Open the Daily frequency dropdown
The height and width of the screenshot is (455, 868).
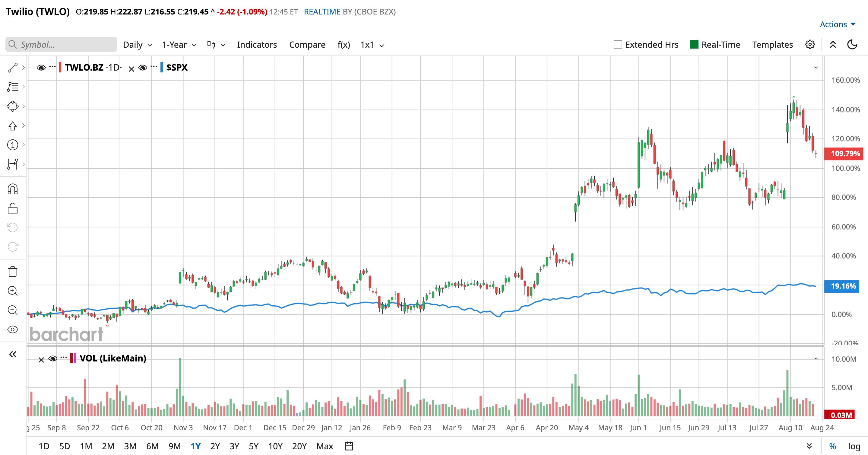pyautogui.click(x=138, y=44)
